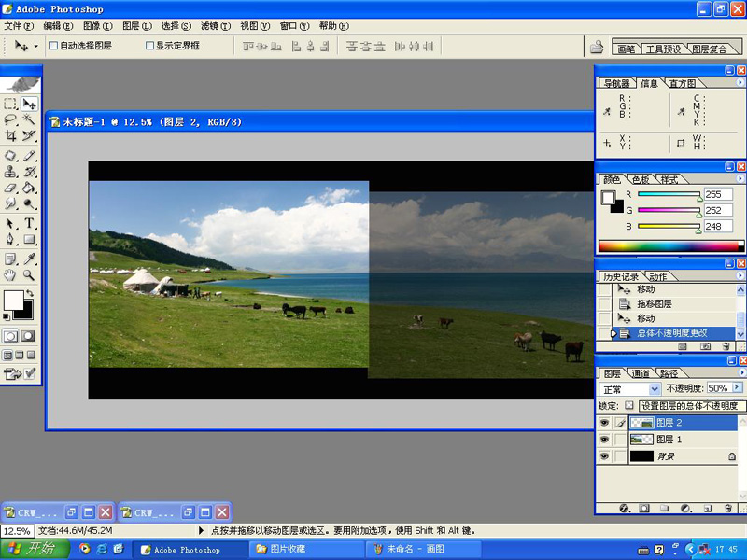
Task: Switch to Quick Mask mode
Action: (29, 336)
